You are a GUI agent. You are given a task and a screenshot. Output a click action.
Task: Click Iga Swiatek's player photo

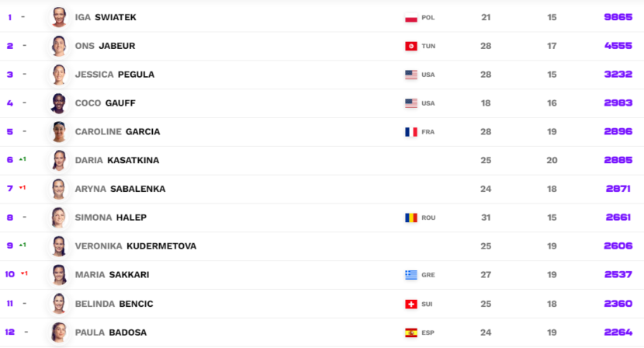tap(59, 17)
